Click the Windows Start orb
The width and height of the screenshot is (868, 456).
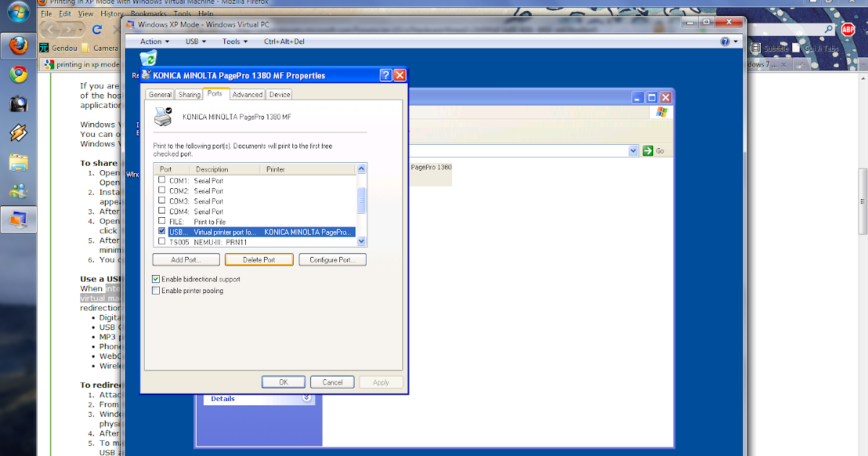pyautogui.click(x=18, y=13)
